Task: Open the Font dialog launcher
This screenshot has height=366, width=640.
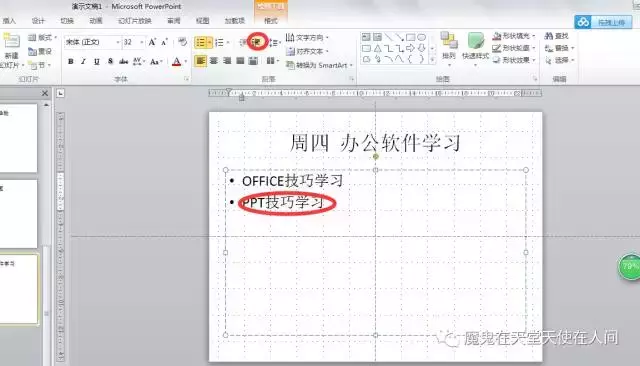Action: (x=187, y=79)
